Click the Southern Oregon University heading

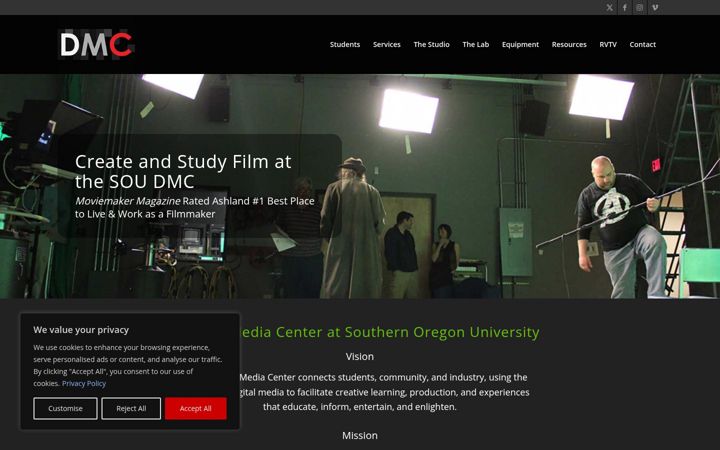click(388, 332)
